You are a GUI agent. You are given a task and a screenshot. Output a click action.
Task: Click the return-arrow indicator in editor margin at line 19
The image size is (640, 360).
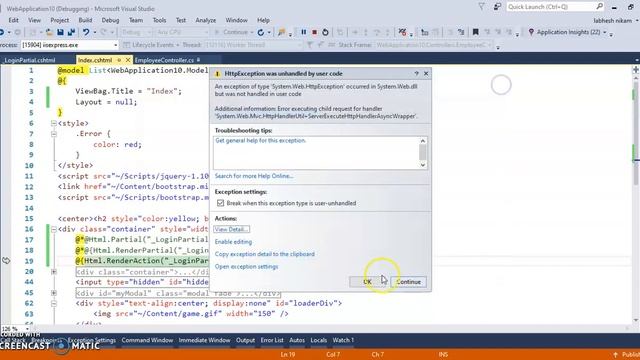(6, 260)
